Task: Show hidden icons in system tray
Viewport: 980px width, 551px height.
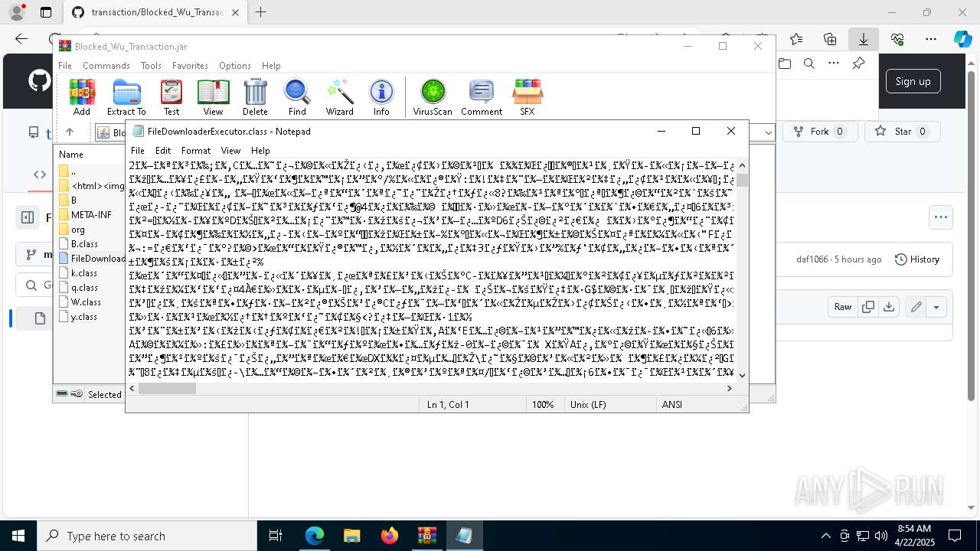Action: pyautogui.click(x=825, y=536)
